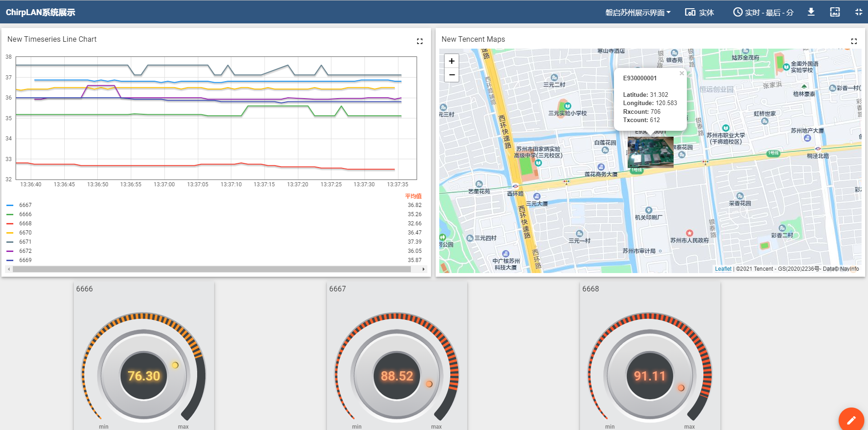Click the dashboard export download icon
This screenshot has height=430, width=868.
(x=811, y=12)
